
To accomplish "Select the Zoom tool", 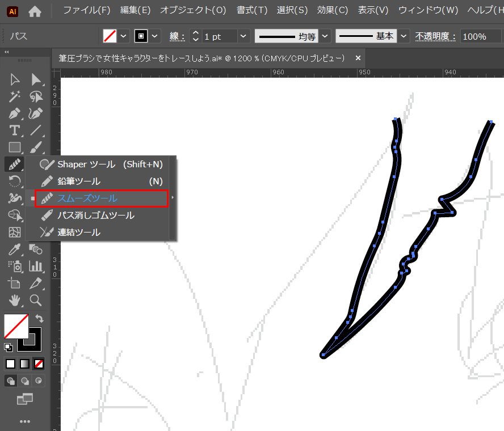I will pos(36,301).
